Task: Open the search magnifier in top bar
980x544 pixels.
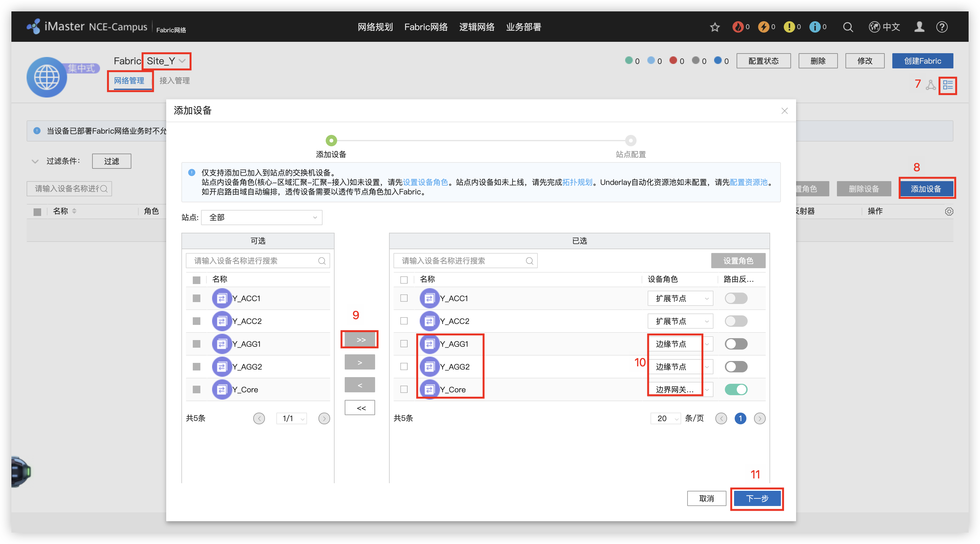Action: [848, 27]
